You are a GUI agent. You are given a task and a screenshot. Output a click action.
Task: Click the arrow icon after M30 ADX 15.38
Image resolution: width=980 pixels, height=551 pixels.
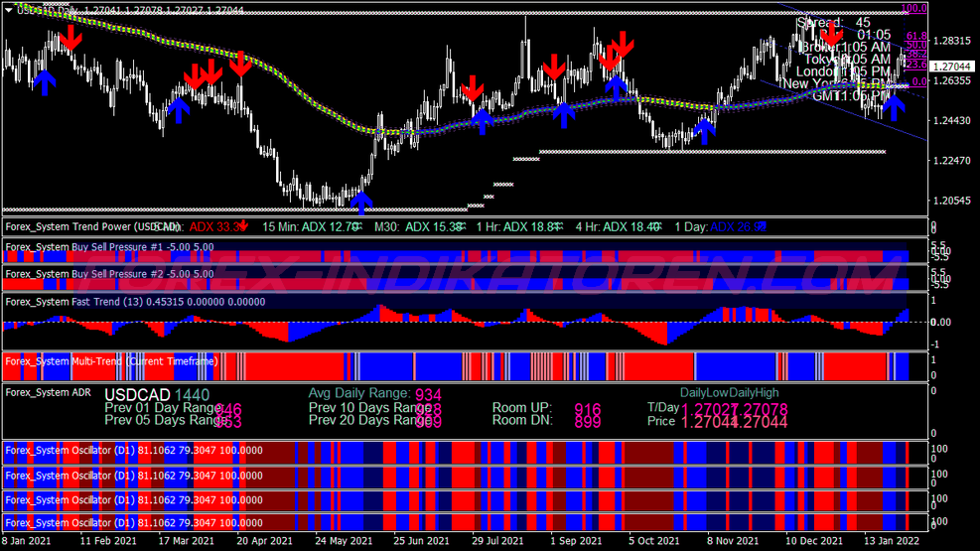coord(462,226)
